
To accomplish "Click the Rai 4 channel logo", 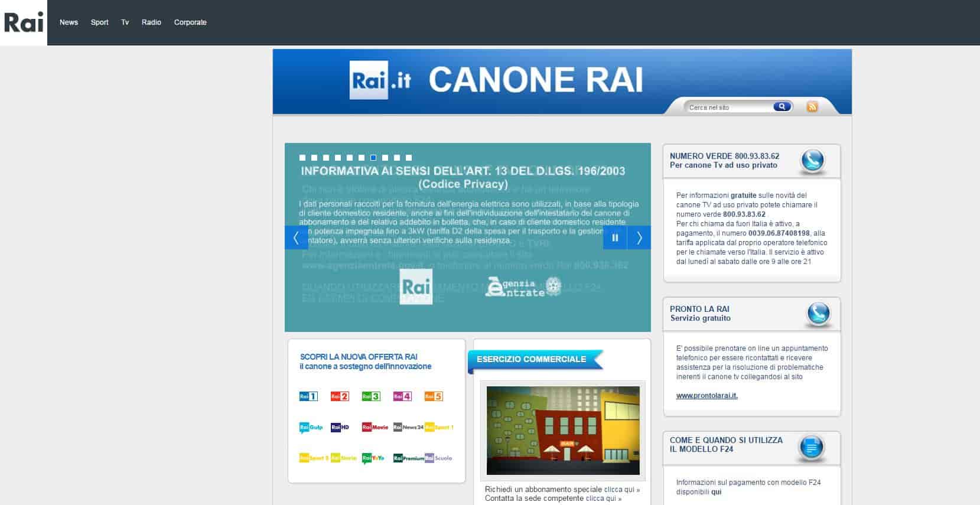I will pyautogui.click(x=402, y=396).
